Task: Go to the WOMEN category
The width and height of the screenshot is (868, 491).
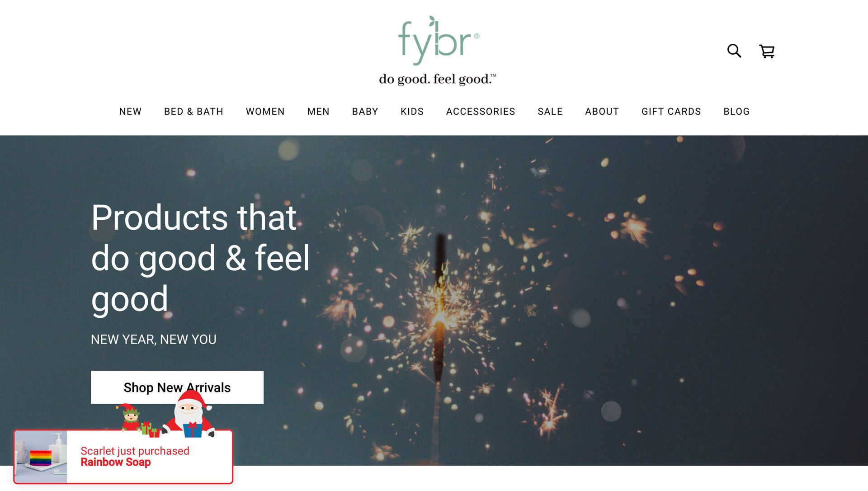Action: tap(265, 112)
